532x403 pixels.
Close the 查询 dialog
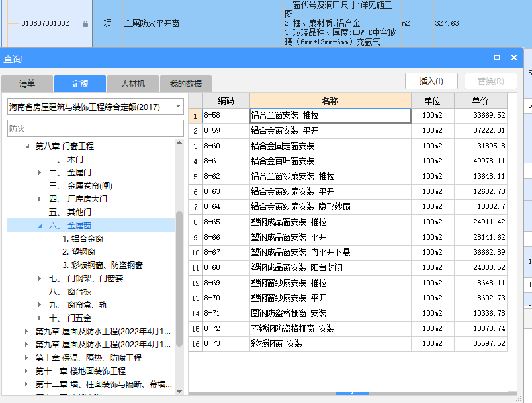point(514,58)
